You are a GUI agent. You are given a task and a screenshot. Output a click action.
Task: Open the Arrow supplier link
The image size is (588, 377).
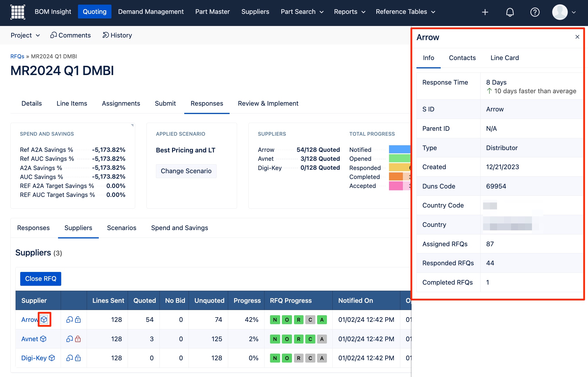click(30, 320)
